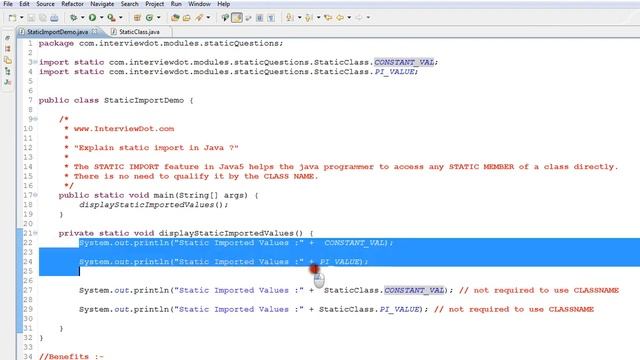
Task: Toggle the Block Selection Mode icon
Action: point(260,18)
